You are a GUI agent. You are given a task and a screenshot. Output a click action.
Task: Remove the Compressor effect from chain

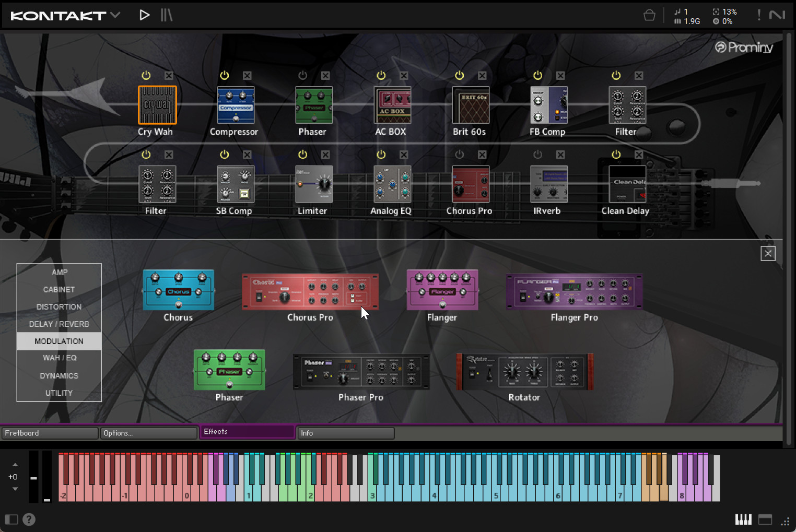point(247,76)
